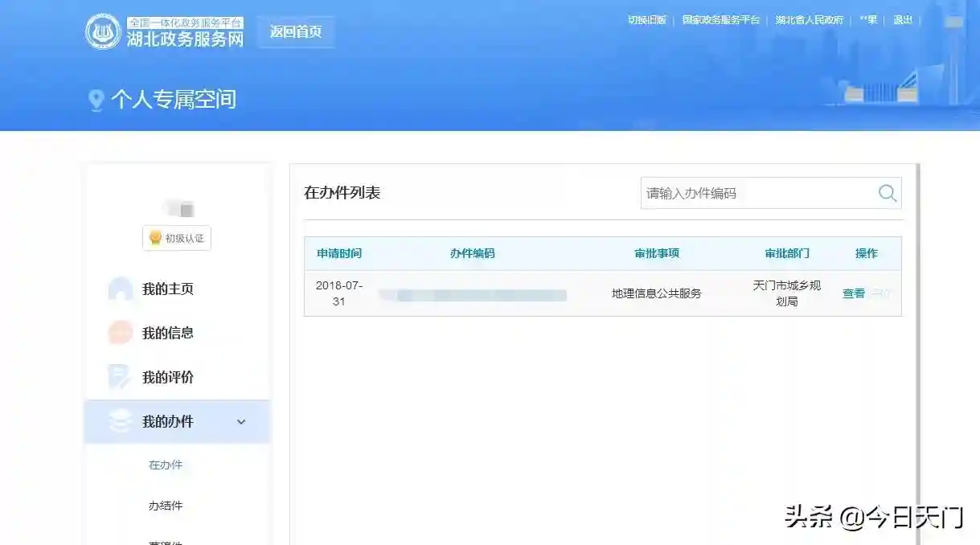Click the 我的主页 home icon

pyautogui.click(x=121, y=289)
